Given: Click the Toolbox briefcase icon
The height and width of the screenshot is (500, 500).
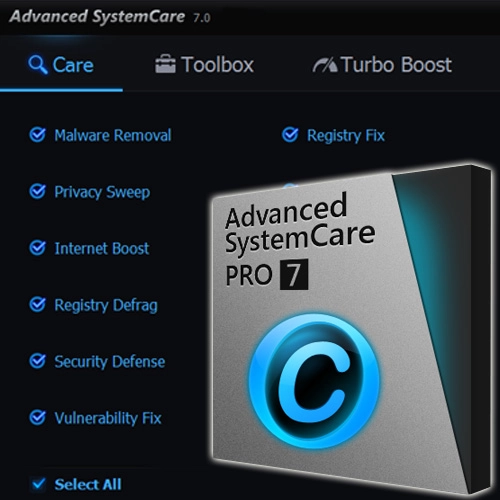Looking at the screenshot, I should pyautogui.click(x=165, y=64).
